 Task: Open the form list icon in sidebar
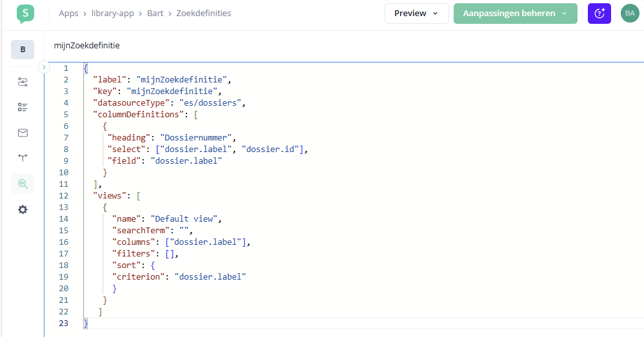pos(23,107)
